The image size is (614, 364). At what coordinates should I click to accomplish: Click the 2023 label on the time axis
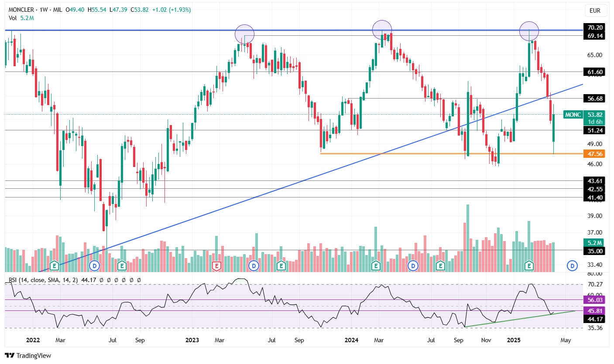pyautogui.click(x=192, y=339)
